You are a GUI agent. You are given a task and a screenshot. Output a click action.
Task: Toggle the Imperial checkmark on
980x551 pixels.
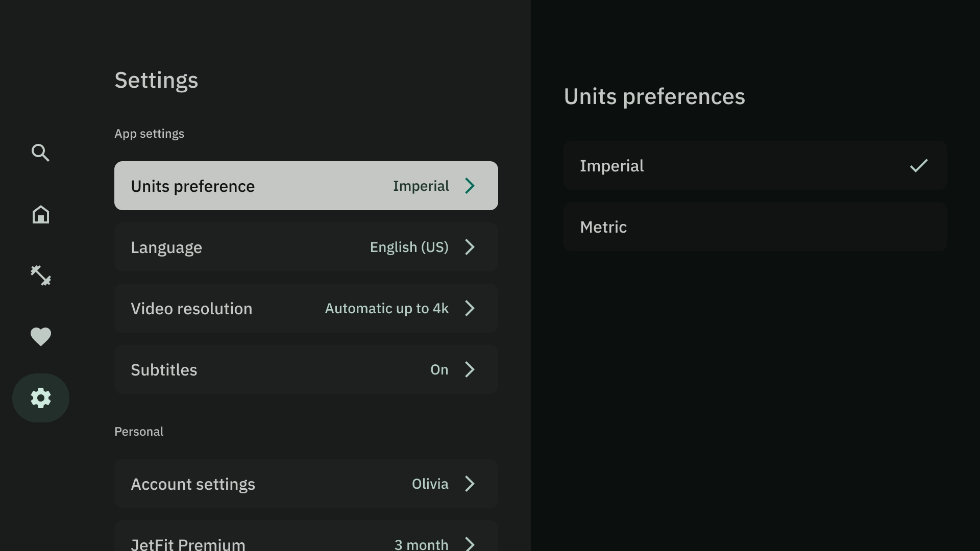click(919, 165)
